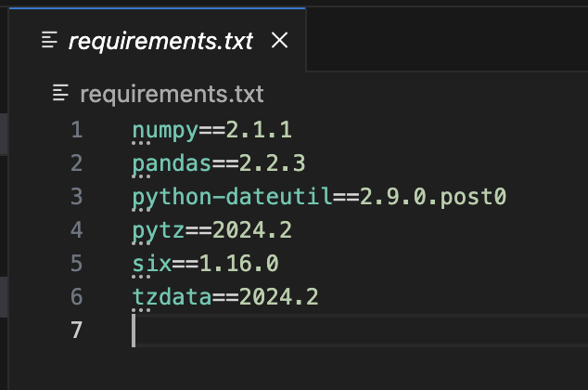Click on numpy==2.1.1 line
588x390 pixels.
(x=211, y=130)
